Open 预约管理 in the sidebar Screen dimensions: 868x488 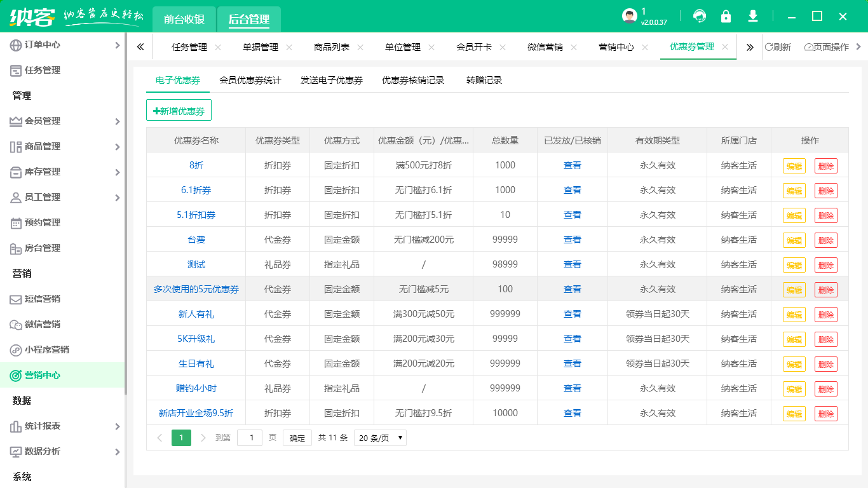click(43, 222)
